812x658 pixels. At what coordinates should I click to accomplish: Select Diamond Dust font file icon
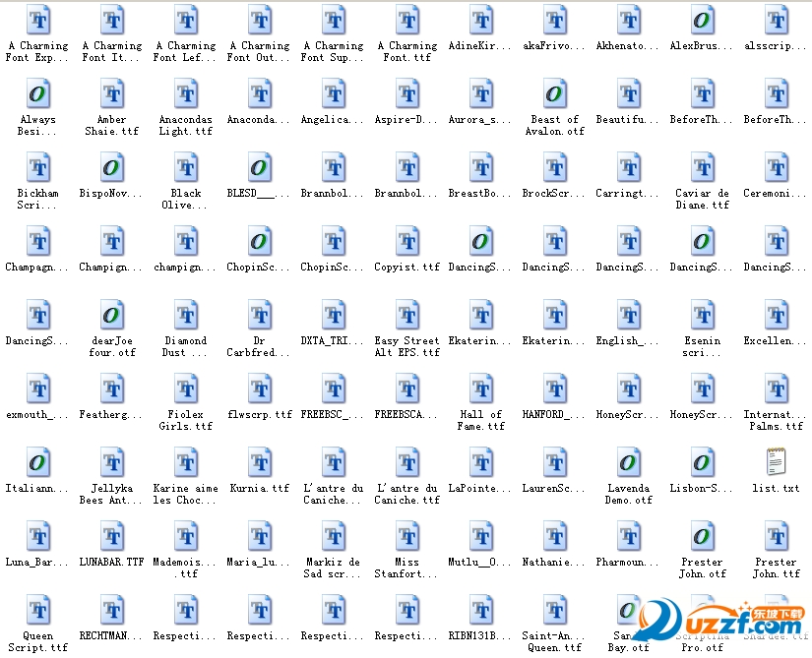[186, 315]
